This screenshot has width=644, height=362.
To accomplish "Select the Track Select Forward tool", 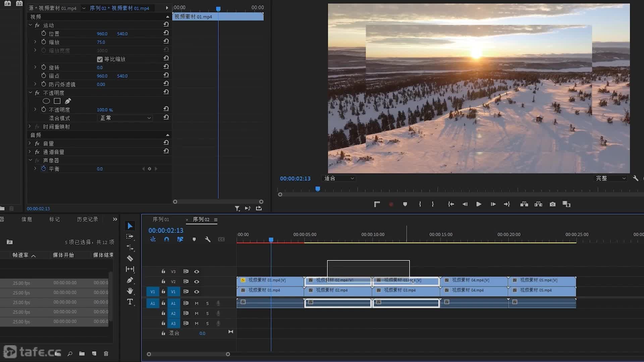I will 130,237.
